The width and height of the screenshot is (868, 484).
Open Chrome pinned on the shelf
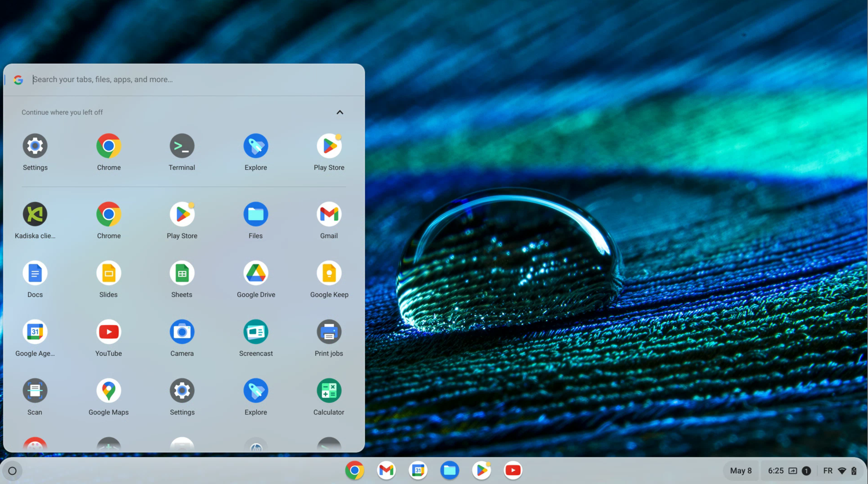(x=355, y=470)
